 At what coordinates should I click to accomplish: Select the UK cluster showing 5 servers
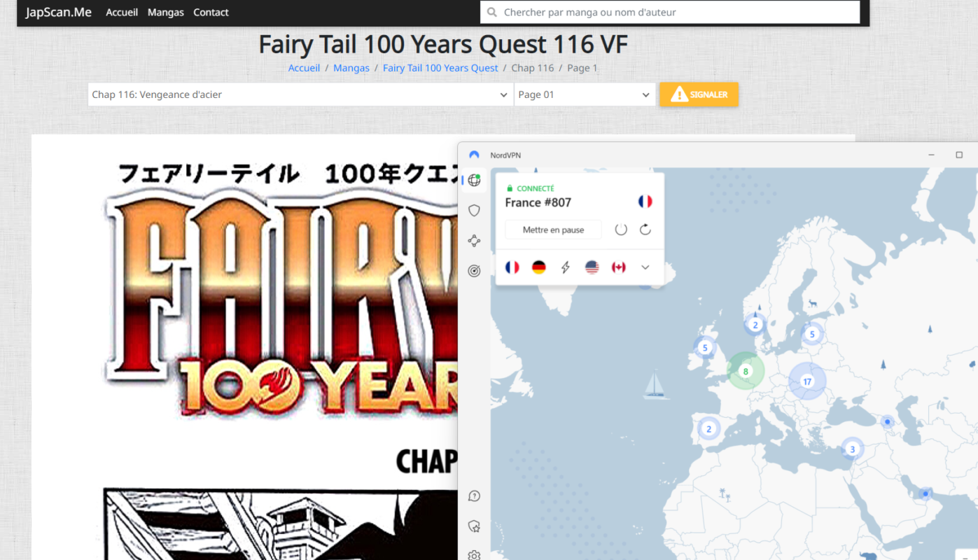(x=705, y=348)
